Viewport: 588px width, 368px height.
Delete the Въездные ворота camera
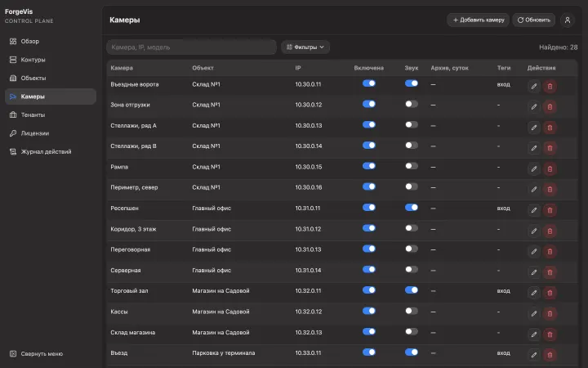click(550, 87)
